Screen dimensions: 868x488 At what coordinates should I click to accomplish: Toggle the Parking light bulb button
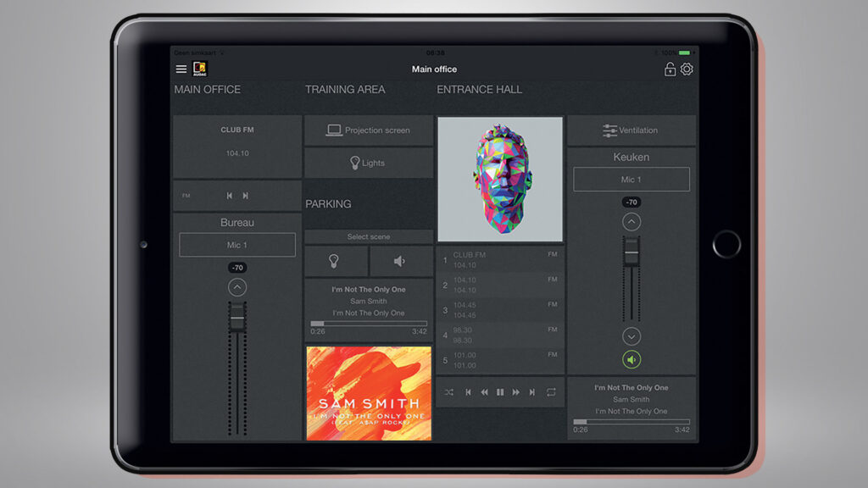pos(336,261)
